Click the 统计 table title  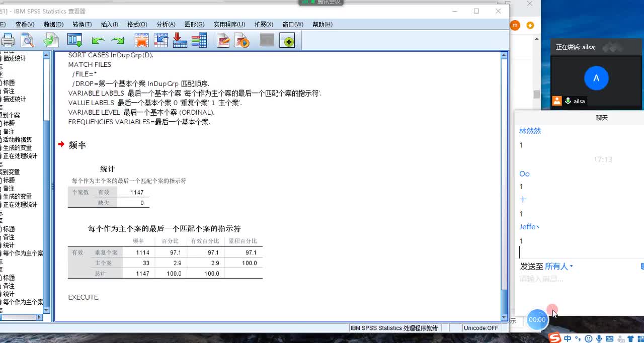[x=107, y=169]
